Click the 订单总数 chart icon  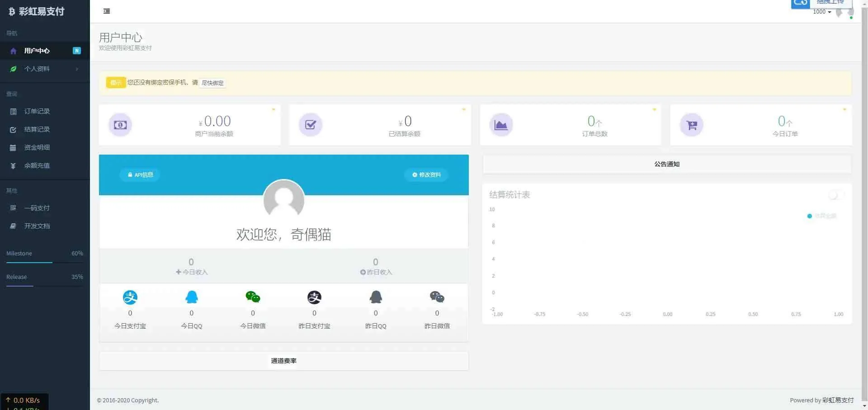pyautogui.click(x=501, y=125)
